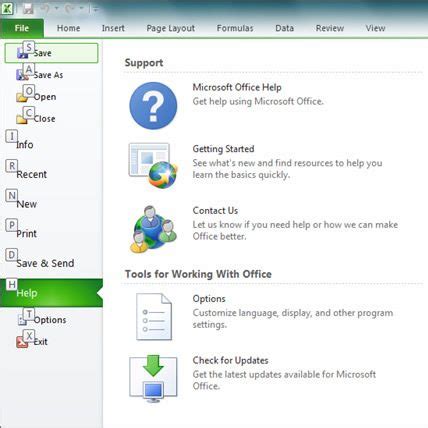Choose Save in the backstage menu
Screen dimensions: 428x428
(51, 53)
